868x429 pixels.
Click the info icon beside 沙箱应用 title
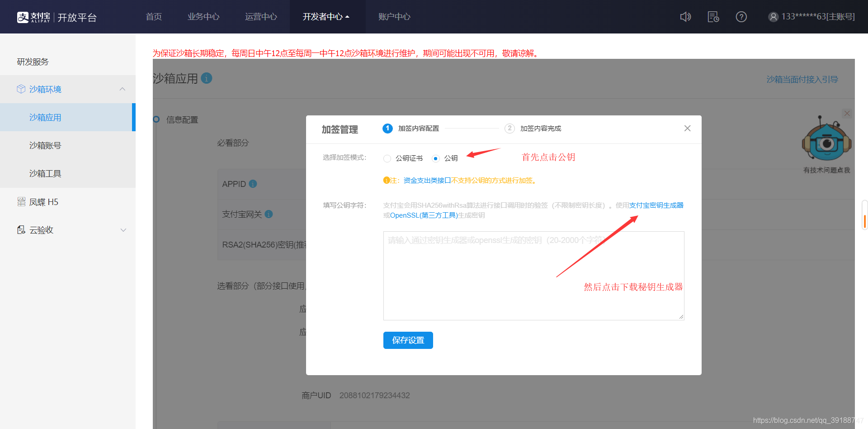[207, 78]
